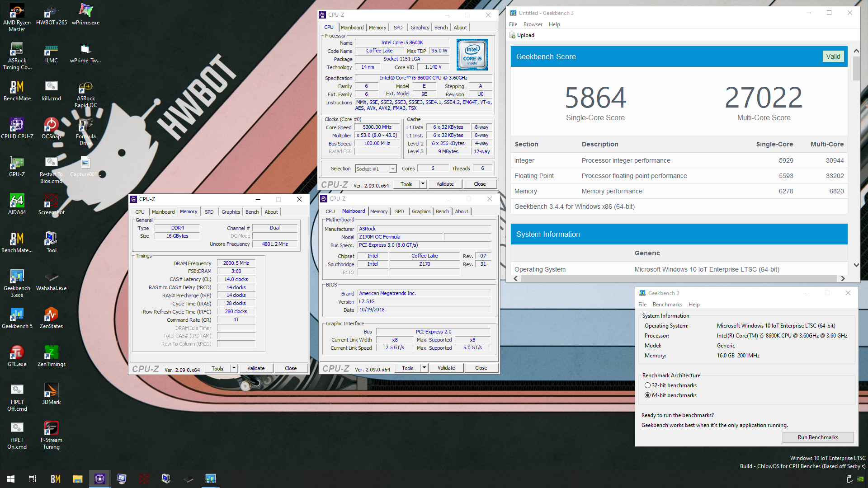Viewport: 868px width, 488px height.
Task: Expand Tools dropdown arrow in Mainboard window
Action: (424, 368)
